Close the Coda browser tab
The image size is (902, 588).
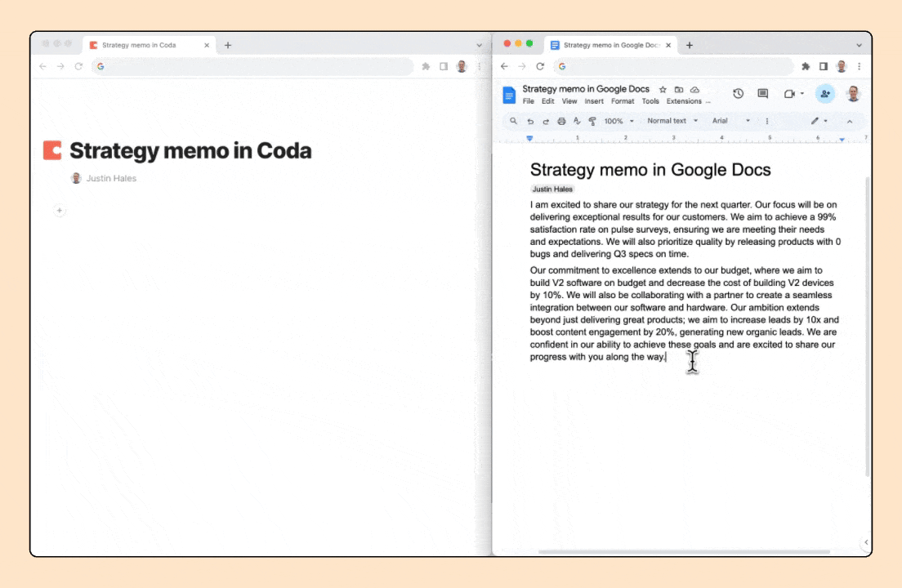[207, 45]
